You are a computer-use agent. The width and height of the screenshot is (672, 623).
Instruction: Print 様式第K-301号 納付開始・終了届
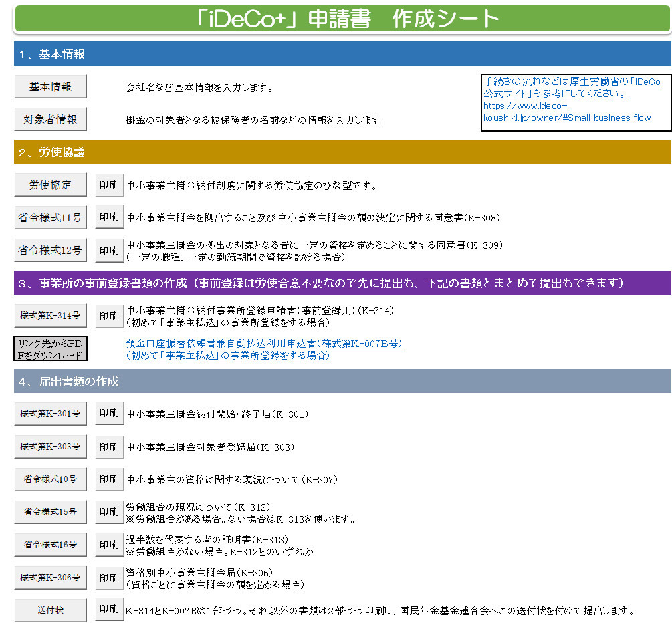coord(109,414)
